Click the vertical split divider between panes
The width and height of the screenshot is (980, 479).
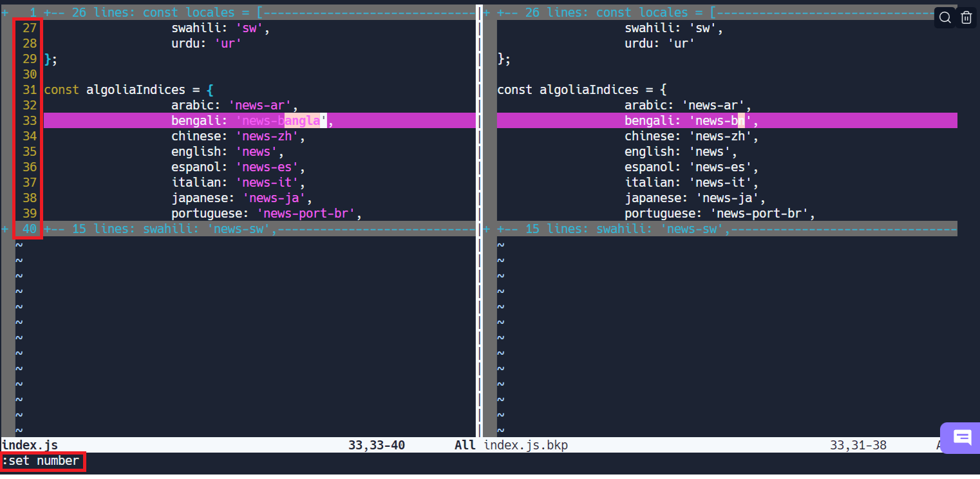(x=479, y=221)
